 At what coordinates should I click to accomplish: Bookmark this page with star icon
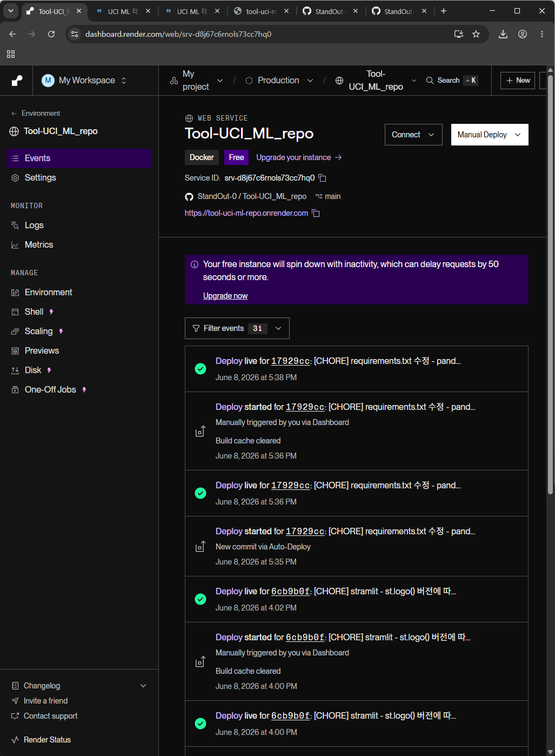476,34
